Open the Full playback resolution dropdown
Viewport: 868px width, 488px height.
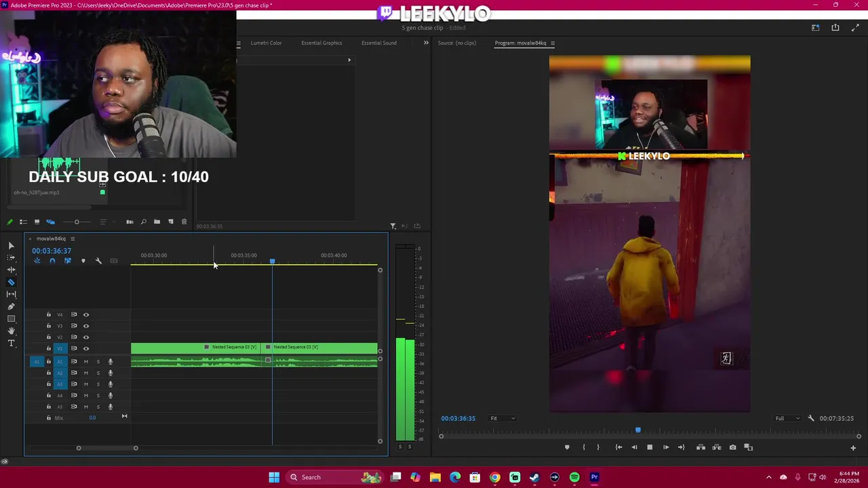coord(788,418)
